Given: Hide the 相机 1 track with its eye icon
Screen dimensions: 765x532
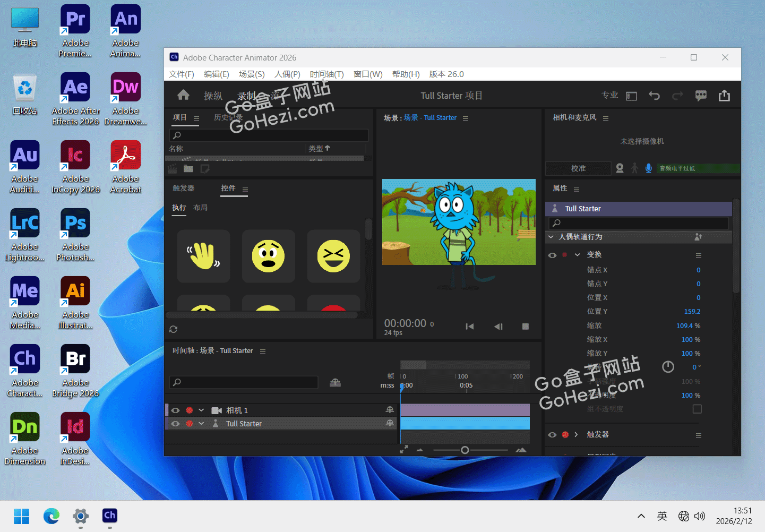Looking at the screenshot, I should click(175, 410).
